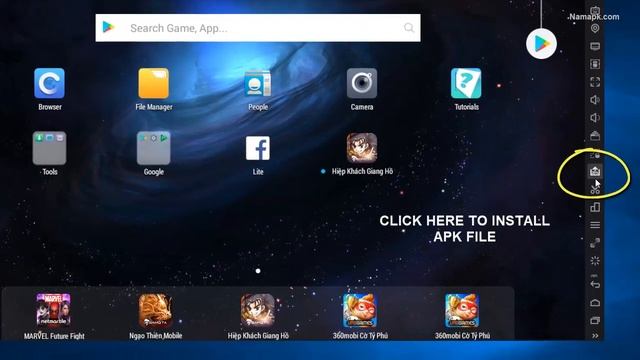Tap the Android back arrow in sidebar

pyautogui.click(x=595, y=284)
